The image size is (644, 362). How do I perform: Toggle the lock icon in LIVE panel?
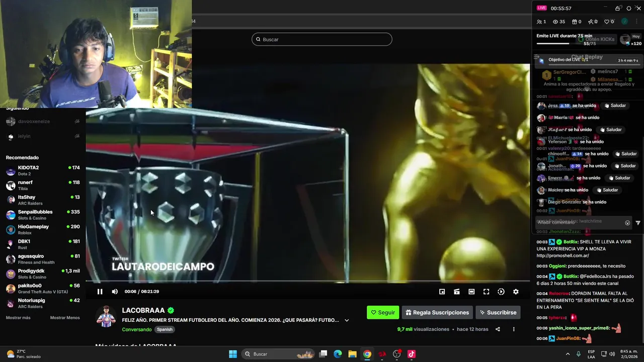point(617,9)
